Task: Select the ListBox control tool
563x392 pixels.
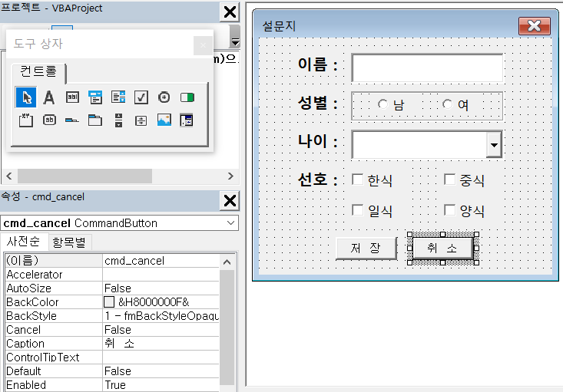Action: pyautogui.click(x=118, y=97)
